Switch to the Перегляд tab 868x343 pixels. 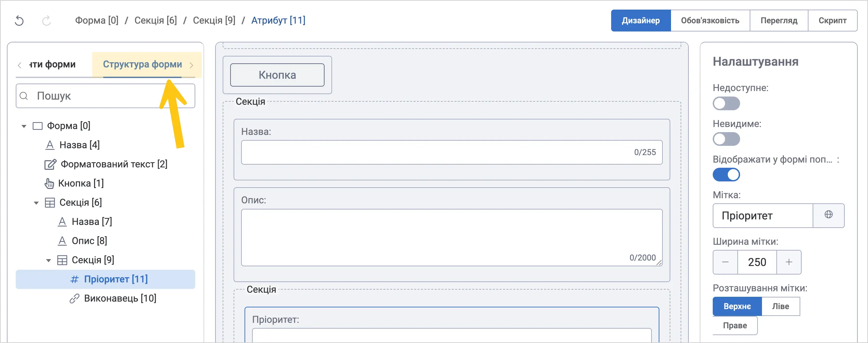pyautogui.click(x=779, y=21)
